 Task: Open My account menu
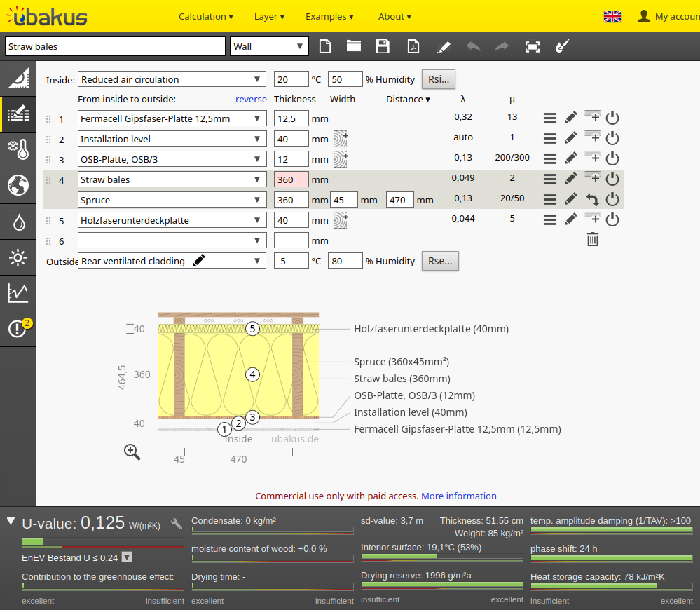(668, 17)
